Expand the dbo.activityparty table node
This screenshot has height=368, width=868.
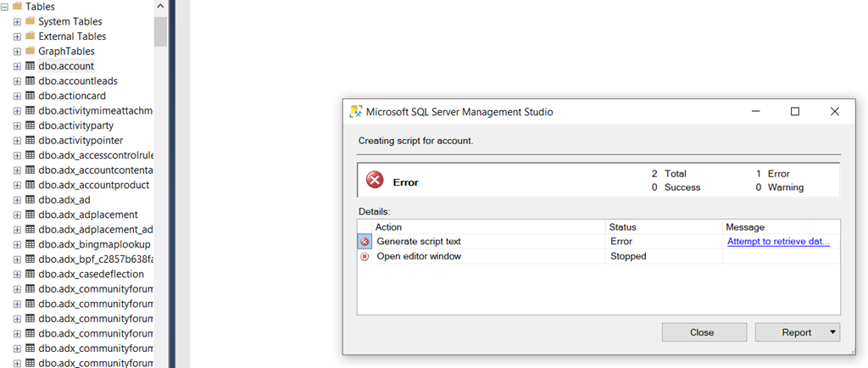click(17, 125)
